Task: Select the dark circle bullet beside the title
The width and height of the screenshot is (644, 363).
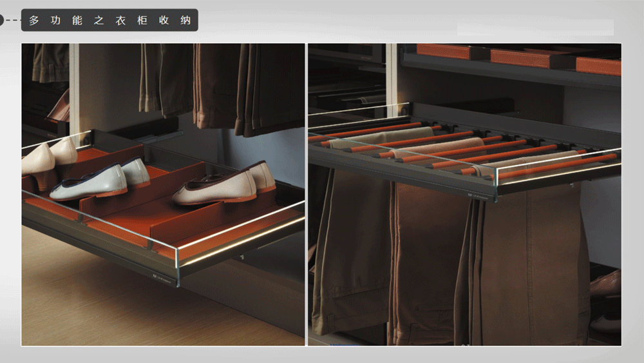Action: (1, 21)
